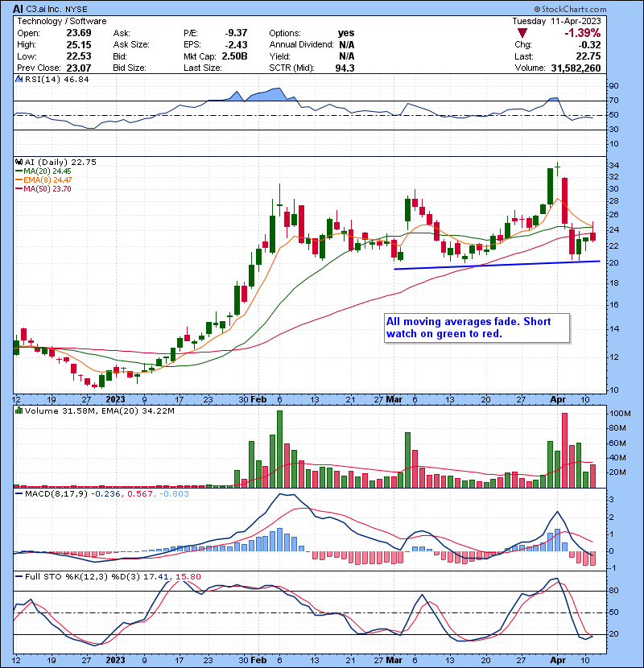This screenshot has height=668, width=644.
Task: Click the RSI indicator icon beside RSI(14)
Action: click(x=19, y=79)
